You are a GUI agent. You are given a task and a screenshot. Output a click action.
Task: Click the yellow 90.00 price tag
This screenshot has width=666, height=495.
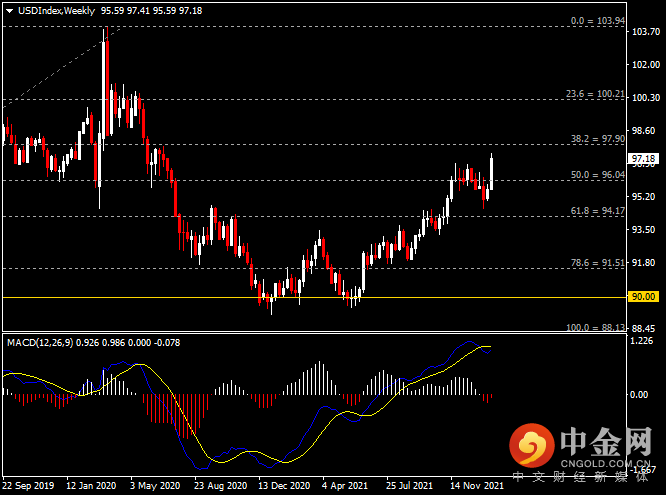(643, 297)
